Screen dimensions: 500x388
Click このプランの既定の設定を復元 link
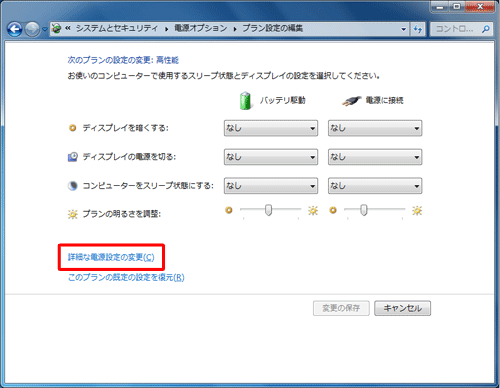pos(126,277)
